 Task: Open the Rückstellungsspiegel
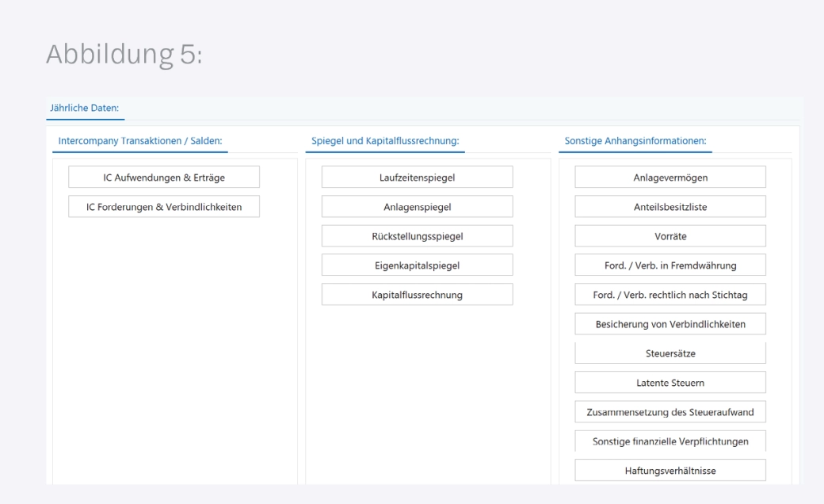click(417, 236)
